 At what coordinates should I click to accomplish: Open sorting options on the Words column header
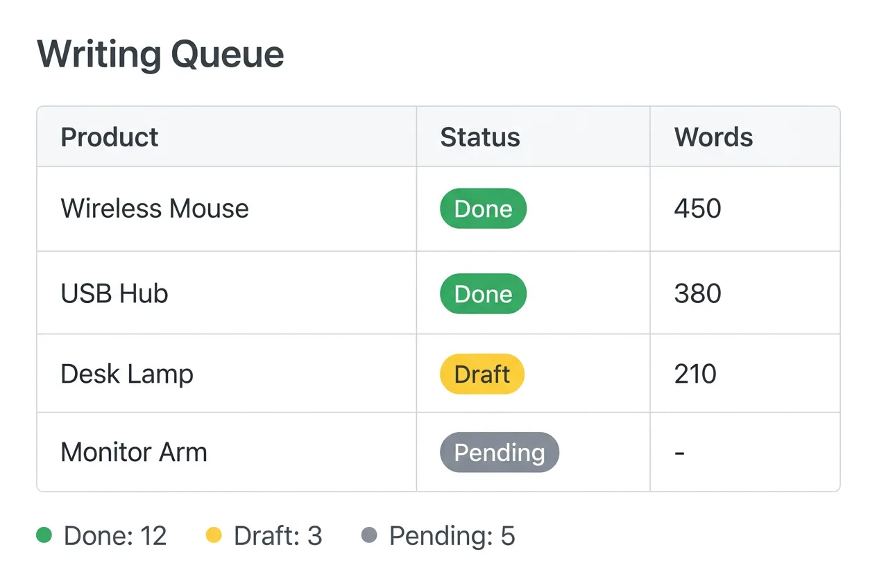point(713,137)
